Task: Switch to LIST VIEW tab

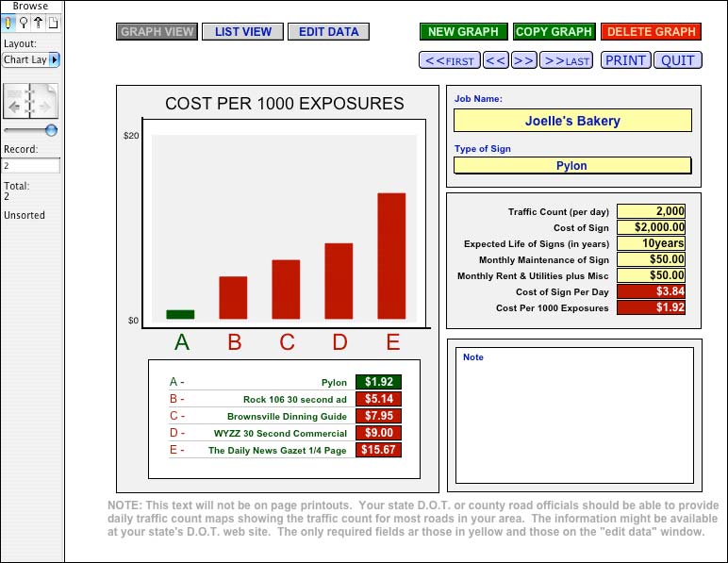Action: click(242, 32)
